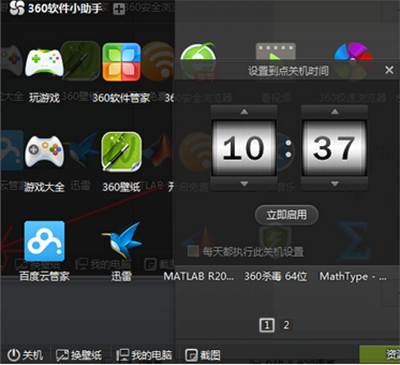The image size is (400, 365).
Task: Click the plus add icon beside title
Action: click(119, 9)
